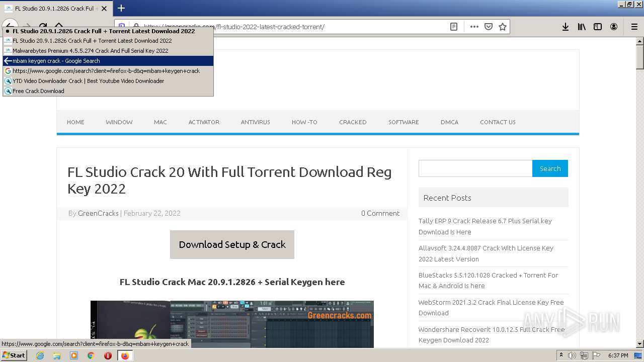Open a new tab with plus button

(x=121, y=8)
